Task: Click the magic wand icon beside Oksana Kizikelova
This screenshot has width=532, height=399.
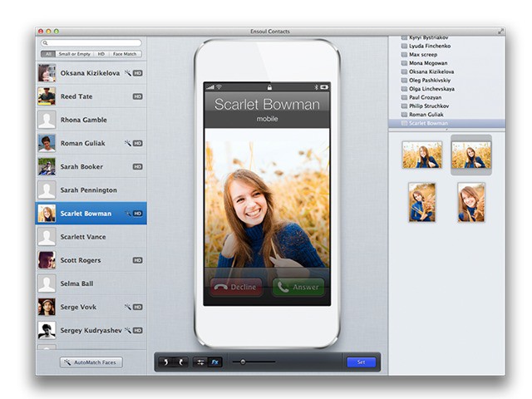Action: (127, 73)
